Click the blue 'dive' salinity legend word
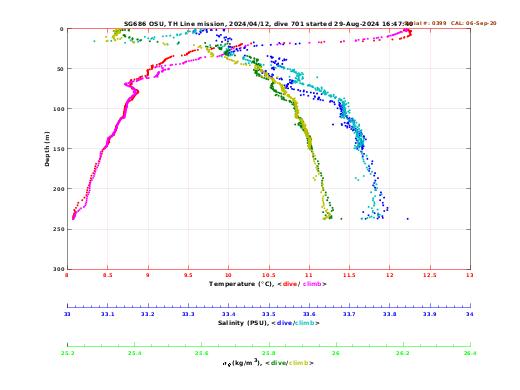Image resolution: width=520 pixels, height=390 pixels. click(x=285, y=323)
